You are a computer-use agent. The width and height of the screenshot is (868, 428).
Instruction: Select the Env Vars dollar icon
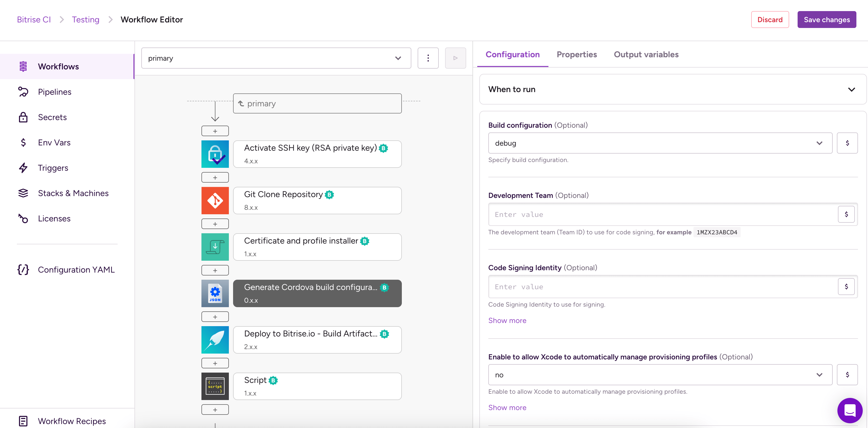click(x=23, y=142)
